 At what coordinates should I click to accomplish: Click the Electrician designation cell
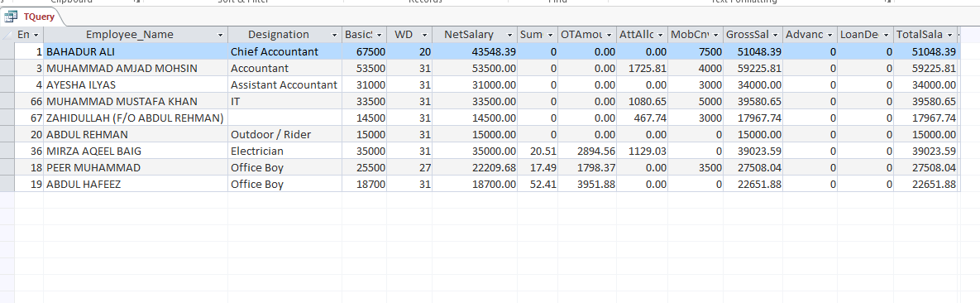pyautogui.click(x=284, y=151)
